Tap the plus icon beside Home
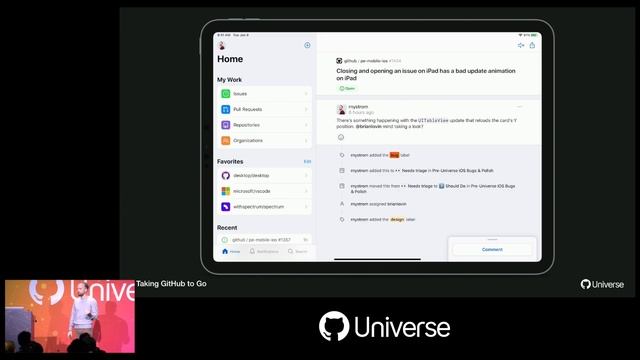The height and width of the screenshot is (360, 640). coord(307,45)
